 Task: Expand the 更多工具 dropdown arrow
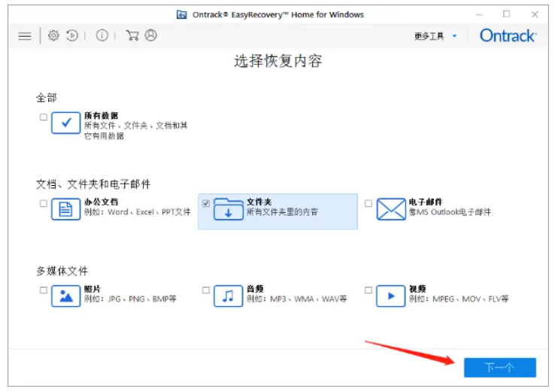pos(455,36)
